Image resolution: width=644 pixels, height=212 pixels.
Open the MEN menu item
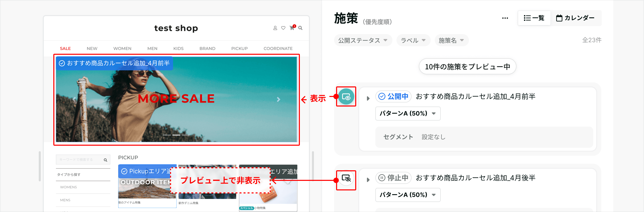152,48
